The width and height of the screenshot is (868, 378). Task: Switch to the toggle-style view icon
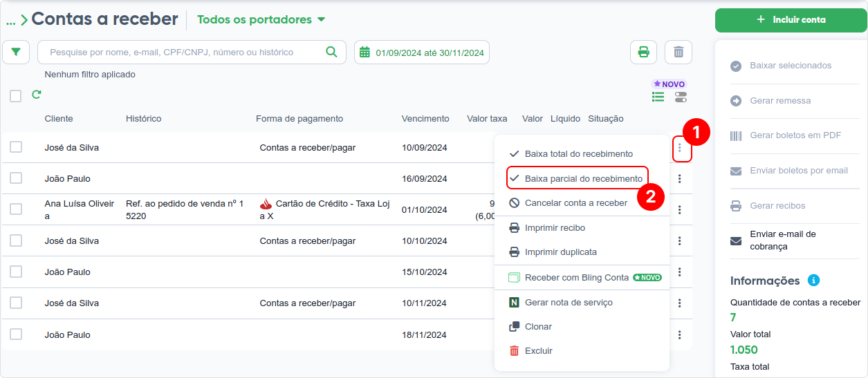(x=681, y=97)
